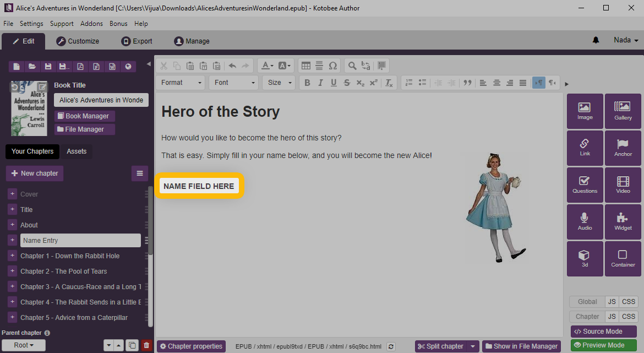Viewport: 644px width, 353px height.
Task: Open the Format dropdown
Action: pos(181,83)
